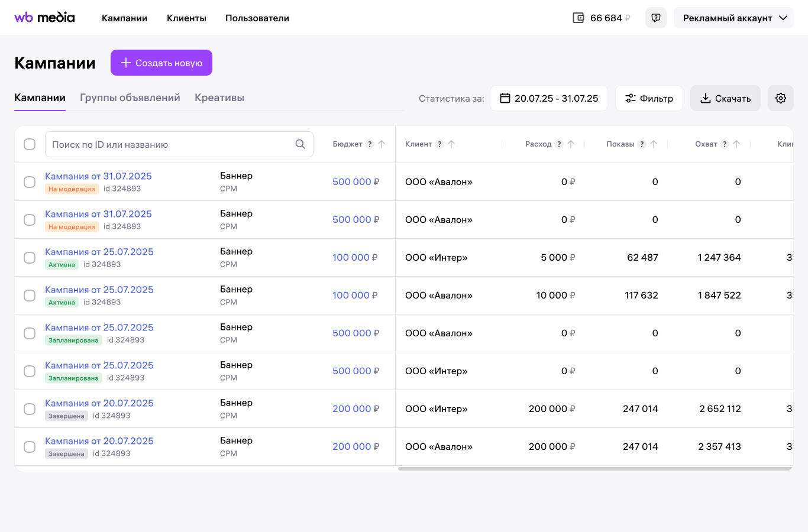Viewport: 808px width, 532px height.
Task: Open the date range picker 20.07.25 - 31.07.25
Action: [549, 98]
